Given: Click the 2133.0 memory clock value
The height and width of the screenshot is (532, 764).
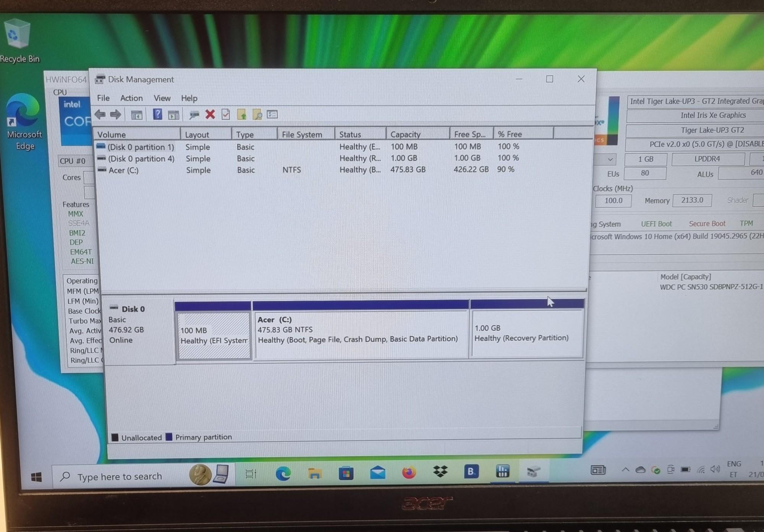Looking at the screenshot, I should (692, 200).
